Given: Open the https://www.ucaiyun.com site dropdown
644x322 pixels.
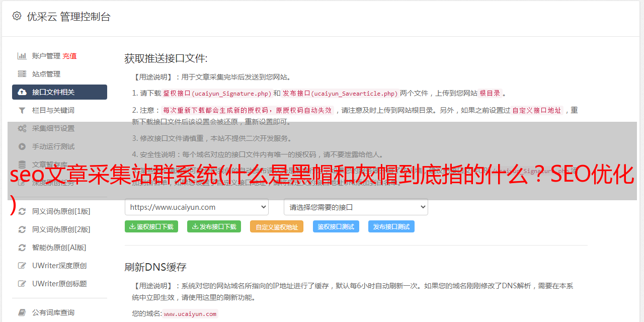Looking at the screenshot, I should click(197, 207).
